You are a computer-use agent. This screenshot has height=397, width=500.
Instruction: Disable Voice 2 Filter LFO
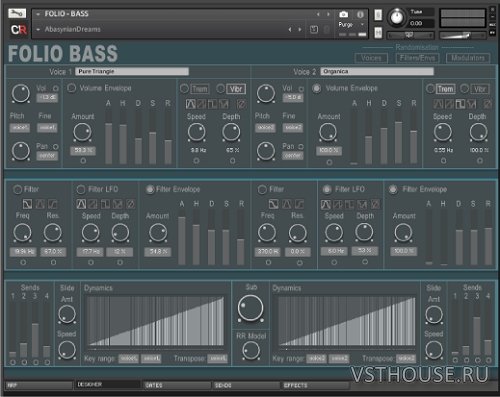point(327,189)
